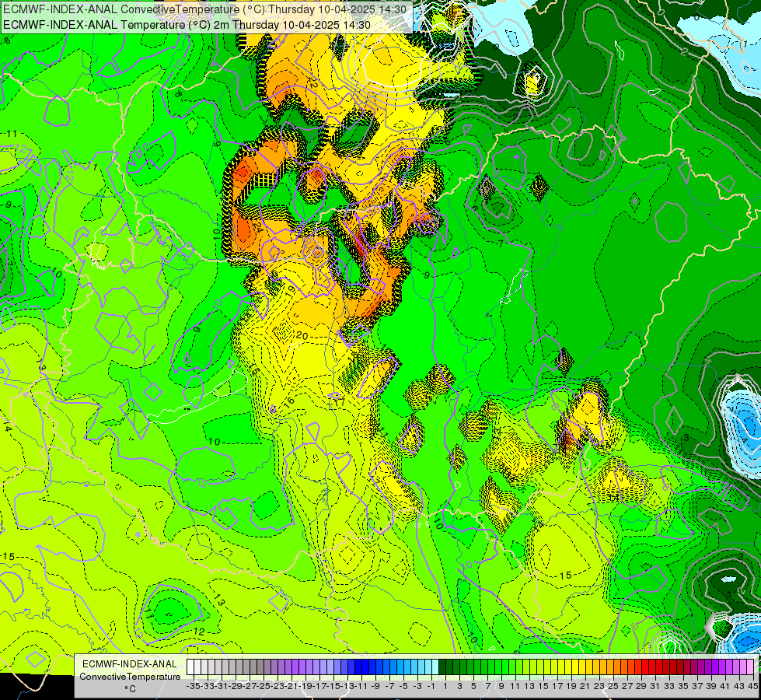Select the ECMWF-INDEX-ANAL label in the legend
The image size is (761, 700).
click(x=130, y=664)
